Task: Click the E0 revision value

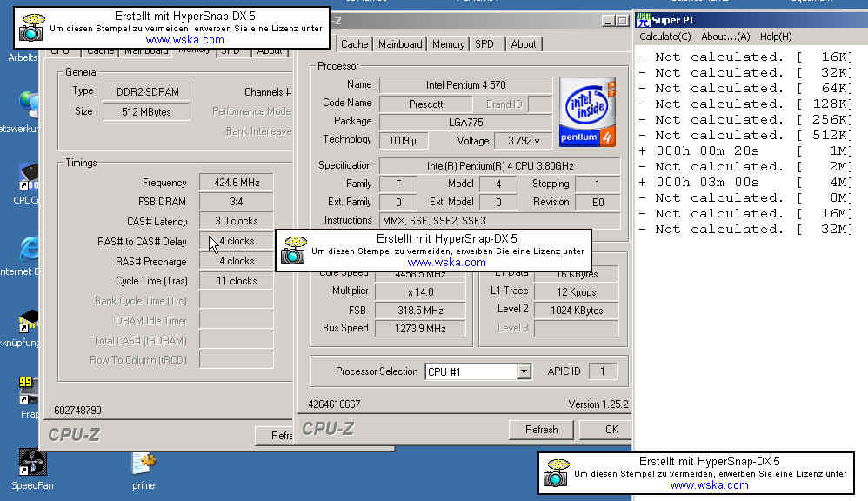Action: tap(598, 202)
